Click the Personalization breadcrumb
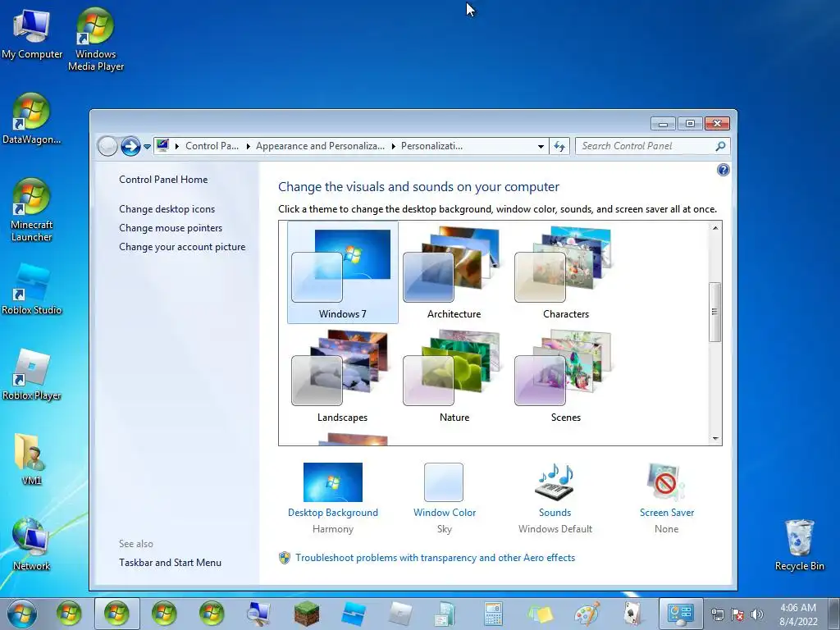 [431, 146]
